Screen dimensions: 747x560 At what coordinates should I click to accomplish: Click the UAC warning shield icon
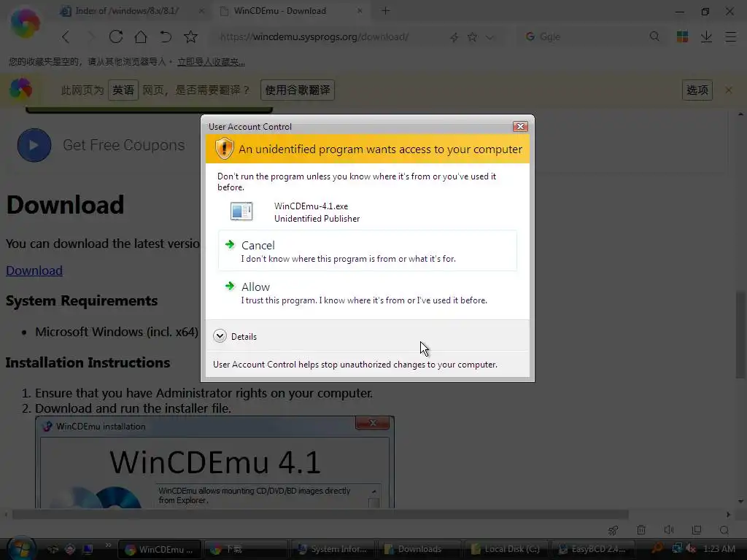(x=224, y=149)
